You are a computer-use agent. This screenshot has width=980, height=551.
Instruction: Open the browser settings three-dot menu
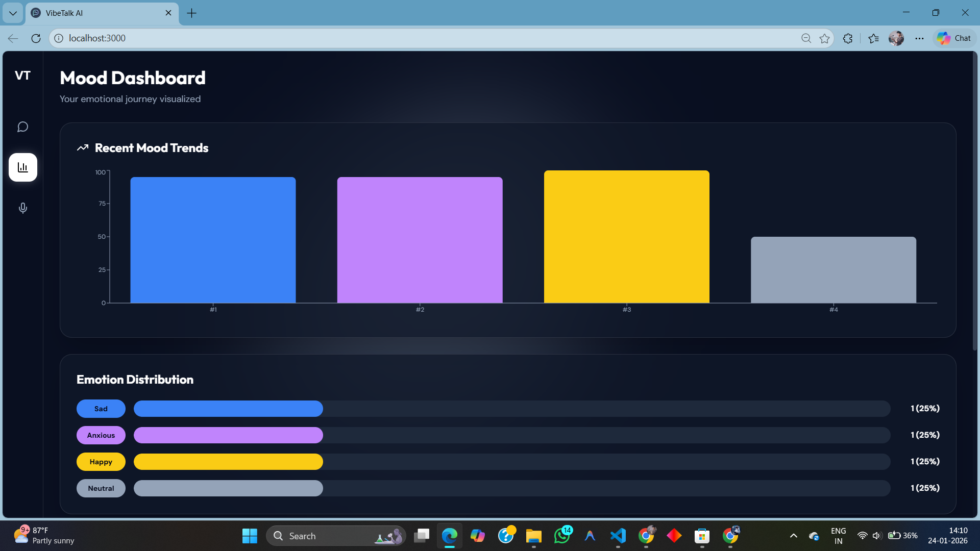click(919, 38)
